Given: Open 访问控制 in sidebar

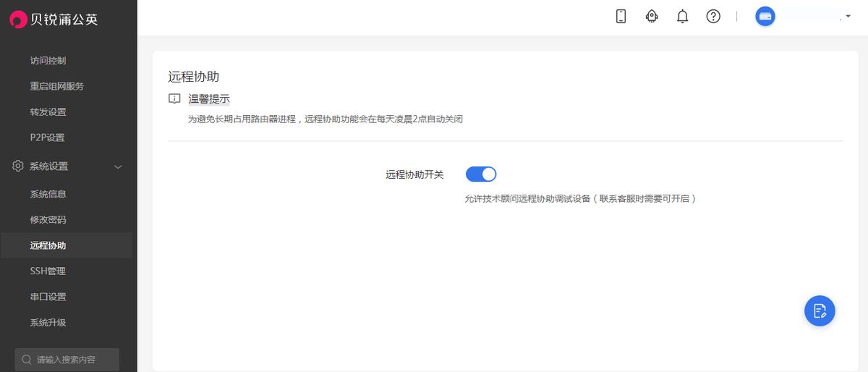Looking at the screenshot, I should pyautogui.click(x=48, y=61).
